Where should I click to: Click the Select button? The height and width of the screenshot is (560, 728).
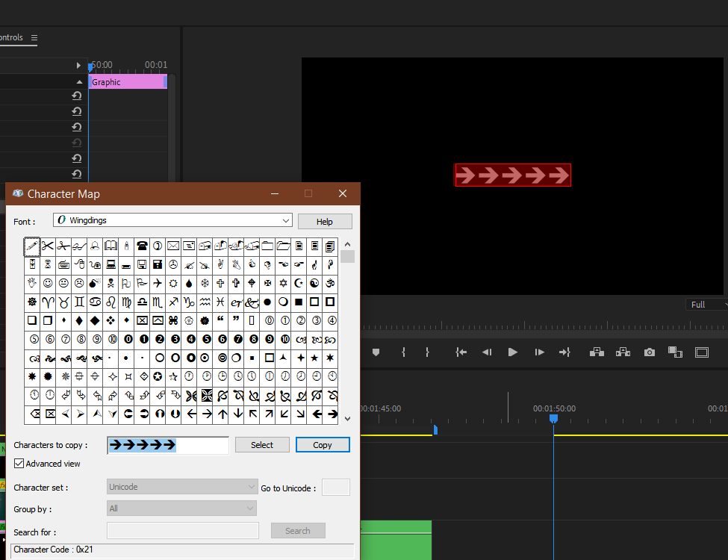(x=262, y=445)
